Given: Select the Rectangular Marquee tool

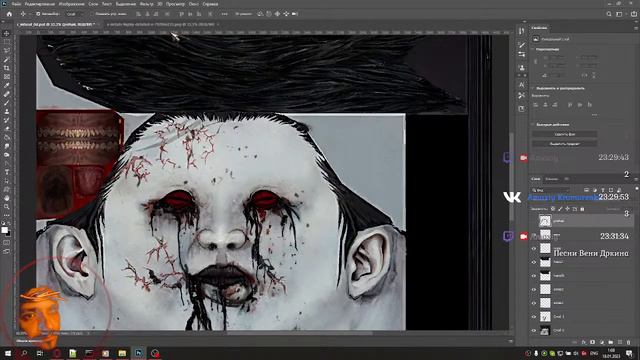Looking at the screenshot, I should click(7, 42).
